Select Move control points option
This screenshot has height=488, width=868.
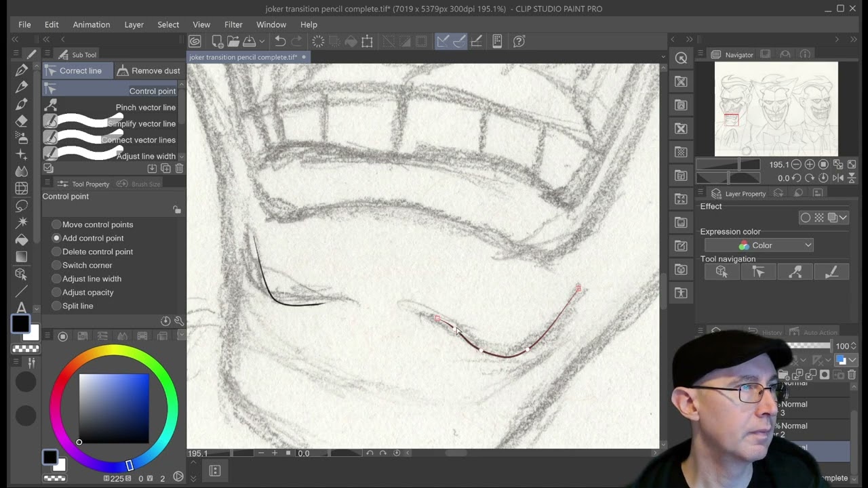(x=92, y=224)
